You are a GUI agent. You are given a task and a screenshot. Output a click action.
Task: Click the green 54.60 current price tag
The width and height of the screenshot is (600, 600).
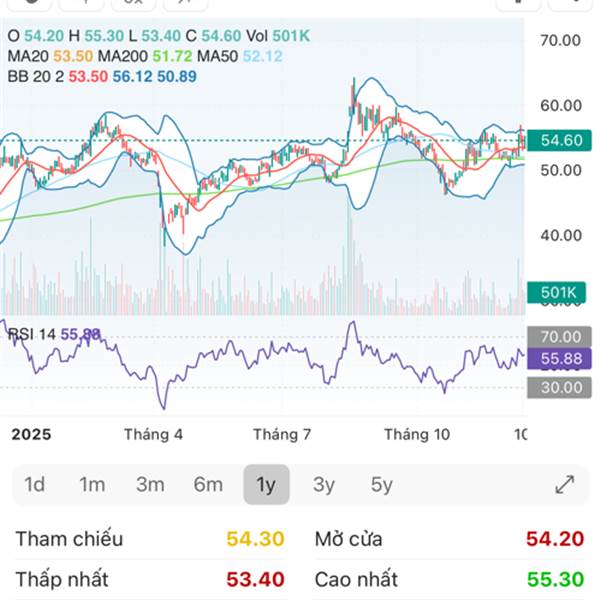560,141
